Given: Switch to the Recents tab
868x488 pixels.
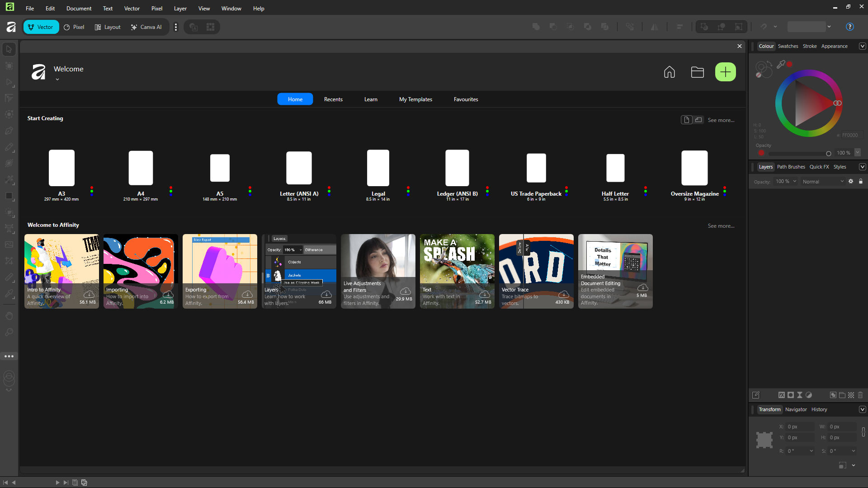Looking at the screenshot, I should pyautogui.click(x=333, y=99).
